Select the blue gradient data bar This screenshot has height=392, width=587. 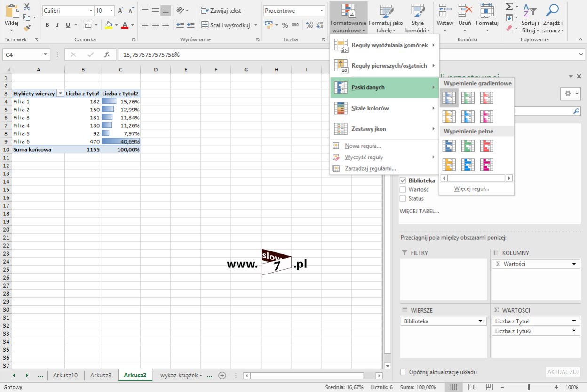(x=449, y=98)
